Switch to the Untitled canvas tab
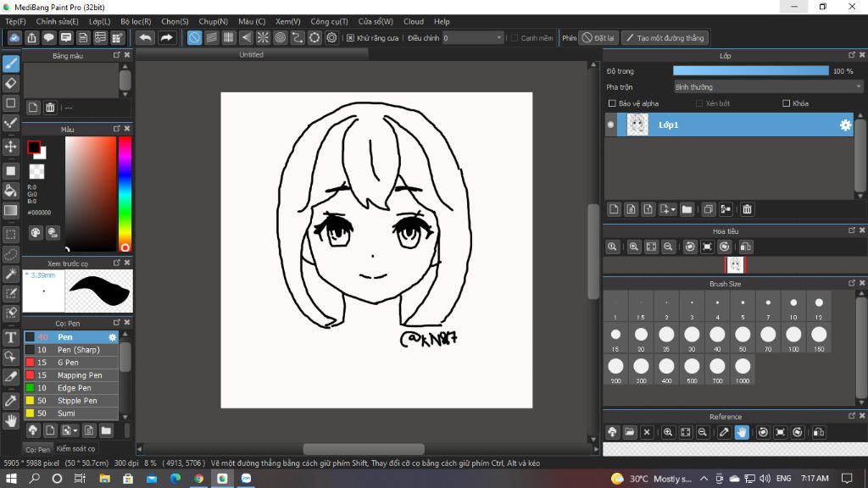 tap(251, 55)
